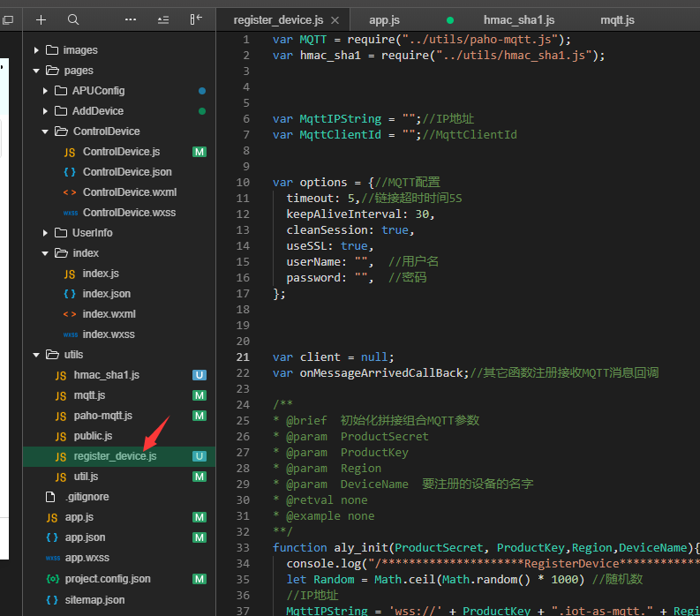
Task: Switch to the app.js tab
Action: pyautogui.click(x=384, y=19)
